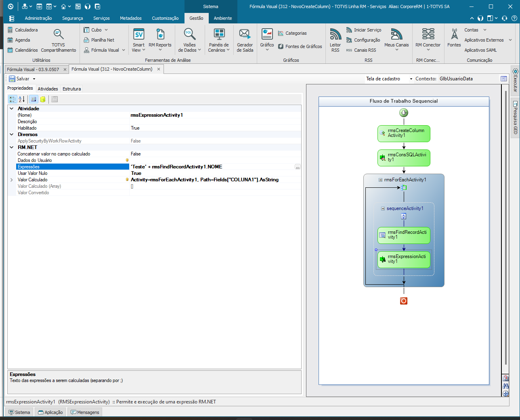The height and width of the screenshot is (420, 520).
Task: Open the Fórmula Visual ribbon dropdown
Action: [123, 50]
